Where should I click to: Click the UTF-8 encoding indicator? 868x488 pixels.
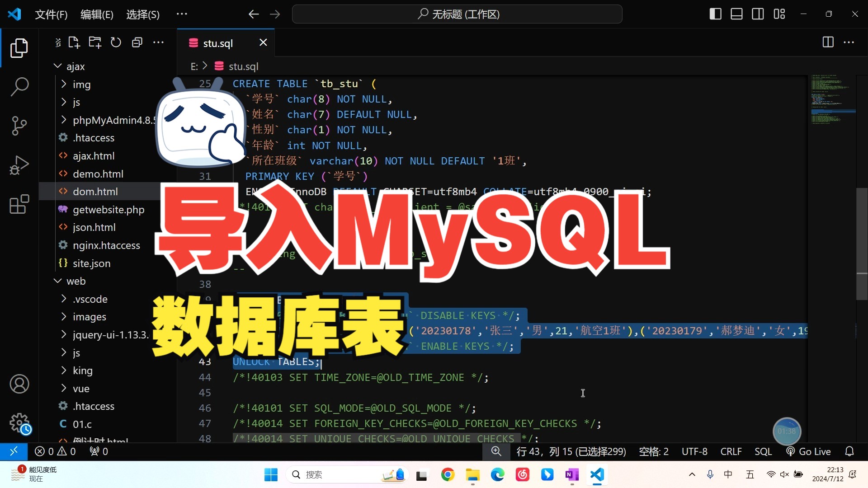point(694,451)
